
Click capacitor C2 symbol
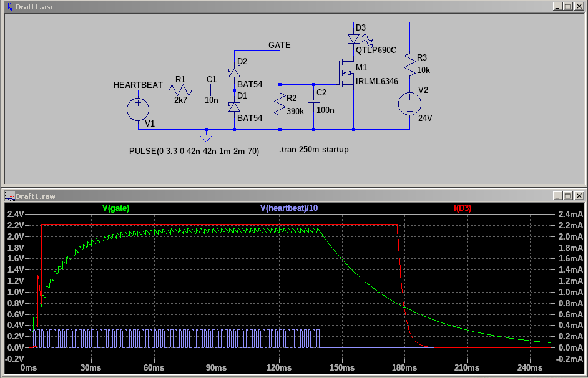[x=313, y=101]
